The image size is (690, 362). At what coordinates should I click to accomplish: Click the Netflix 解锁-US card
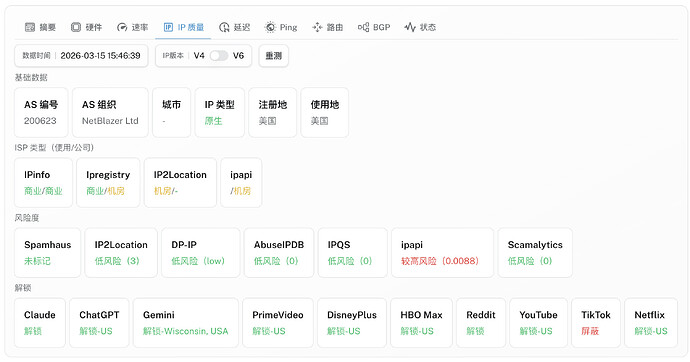651,323
